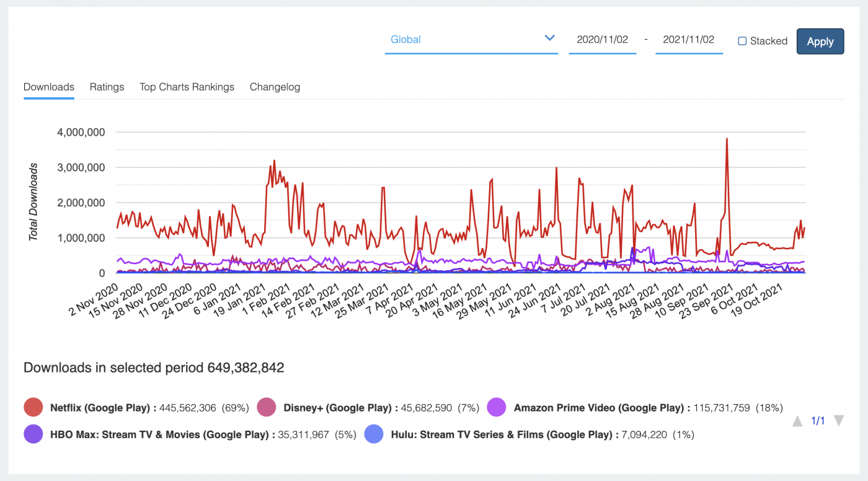Click the chevron arrow of Global selector

coord(549,38)
